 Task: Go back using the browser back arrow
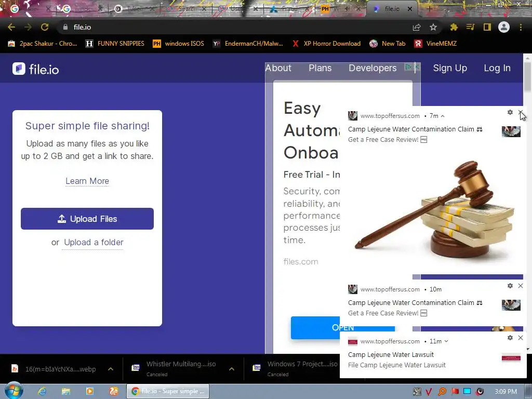[11, 27]
